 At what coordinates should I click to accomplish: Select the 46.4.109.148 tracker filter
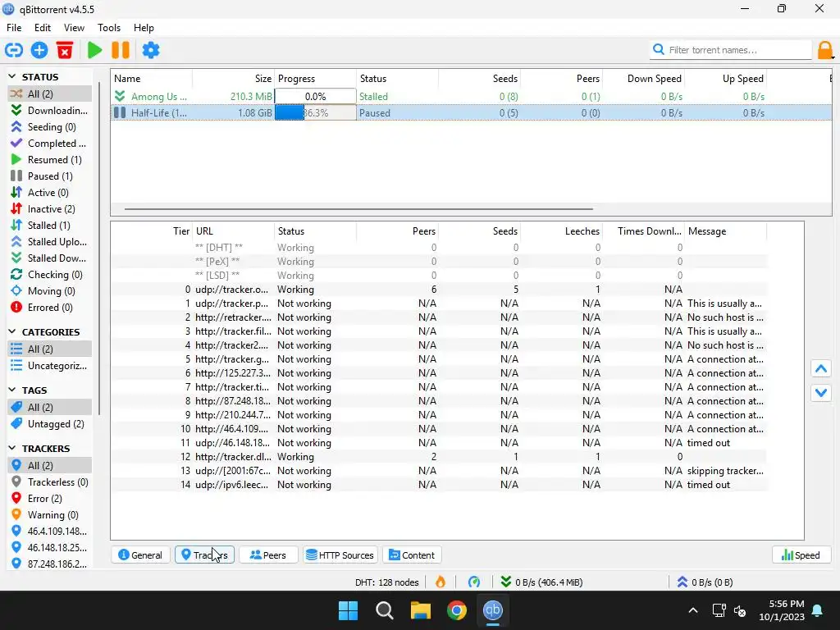(50, 532)
